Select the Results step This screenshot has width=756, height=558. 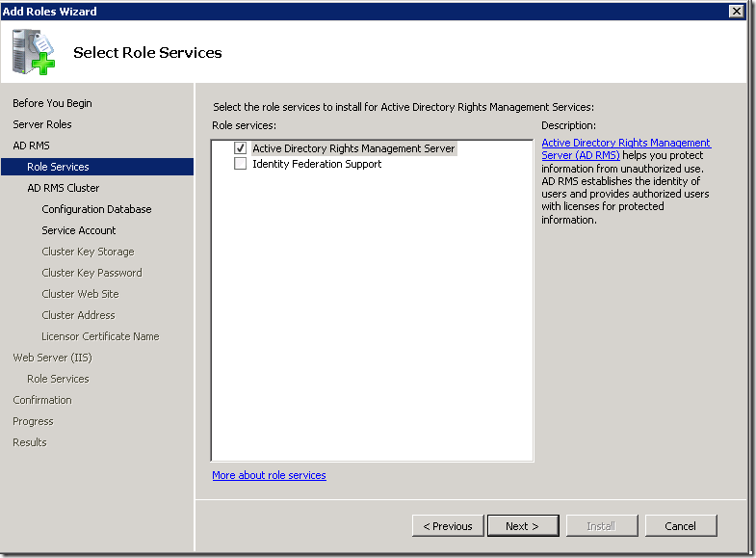coord(30,442)
